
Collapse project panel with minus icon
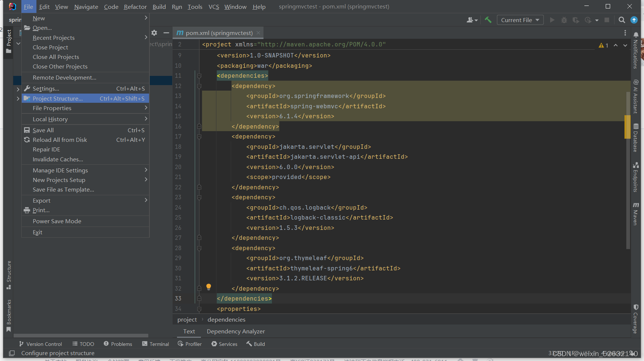(166, 33)
